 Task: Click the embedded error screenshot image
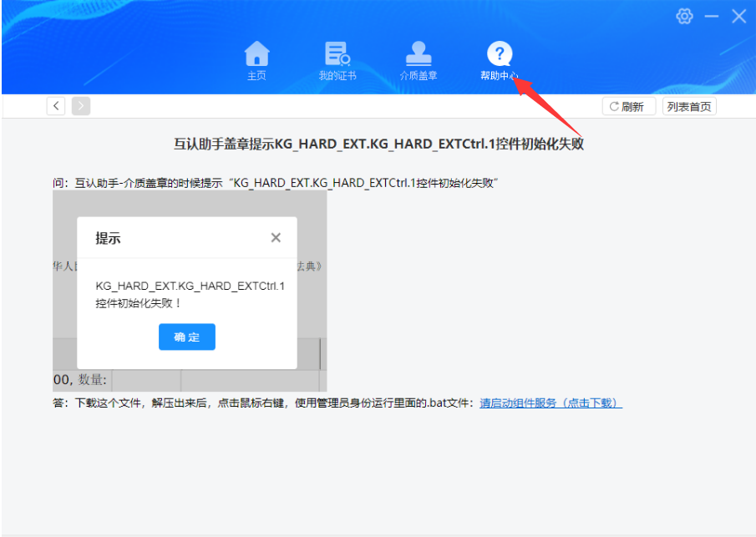tap(188, 292)
